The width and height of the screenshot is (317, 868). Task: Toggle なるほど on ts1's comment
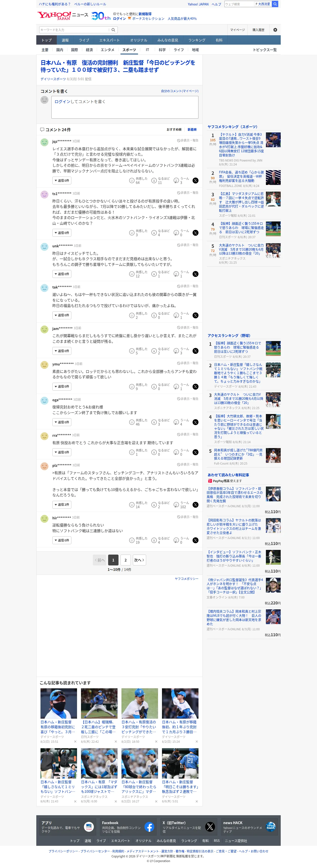tap(160, 233)
